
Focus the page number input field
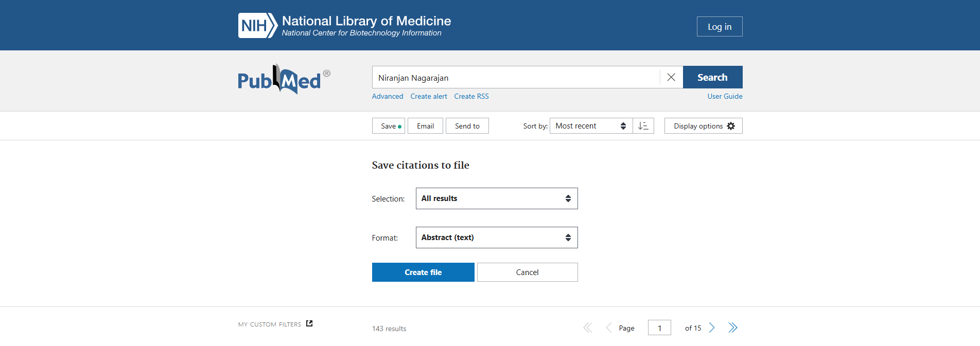pos(659,328)
